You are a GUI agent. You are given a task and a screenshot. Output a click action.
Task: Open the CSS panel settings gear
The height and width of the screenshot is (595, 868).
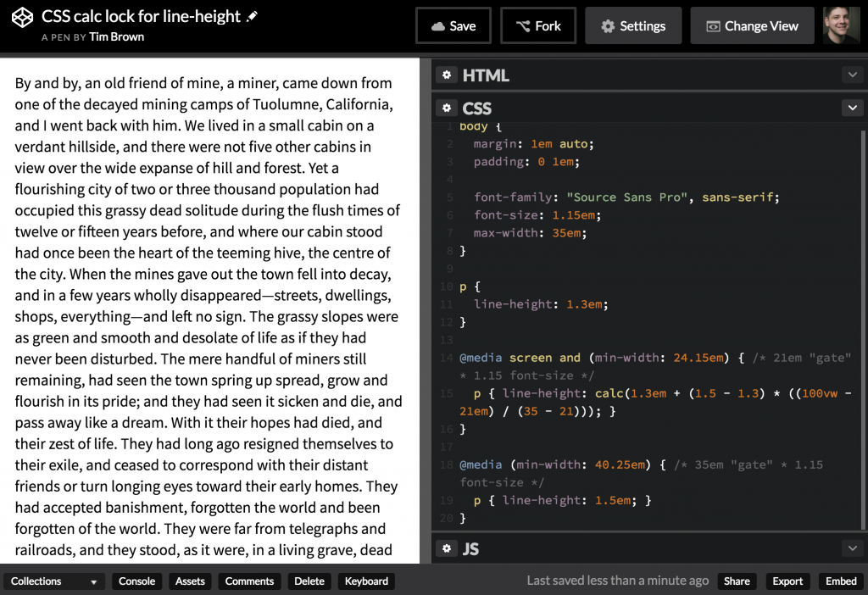[447, 108]
